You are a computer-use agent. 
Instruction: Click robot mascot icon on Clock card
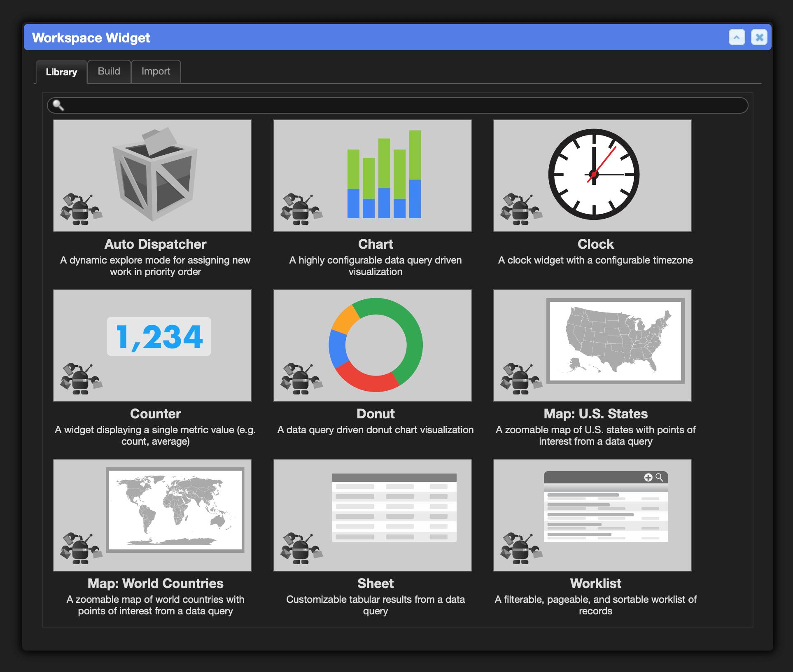(x=521, y=209)
